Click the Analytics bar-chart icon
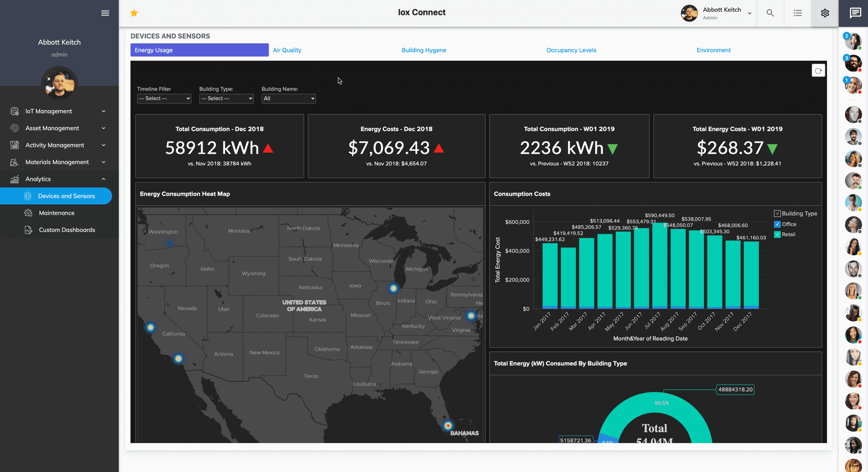The width and height of the screenshot is (868, 472). coord(14,179)
